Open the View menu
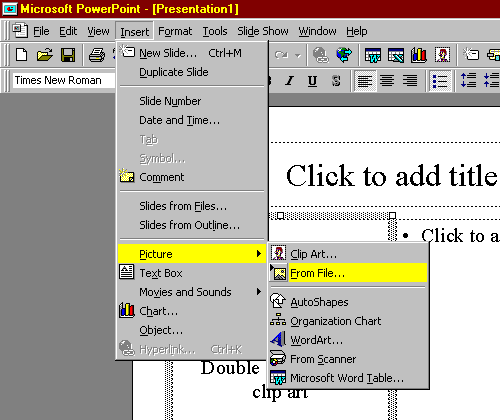Screen dimensions: 500x420 [98, 31]
